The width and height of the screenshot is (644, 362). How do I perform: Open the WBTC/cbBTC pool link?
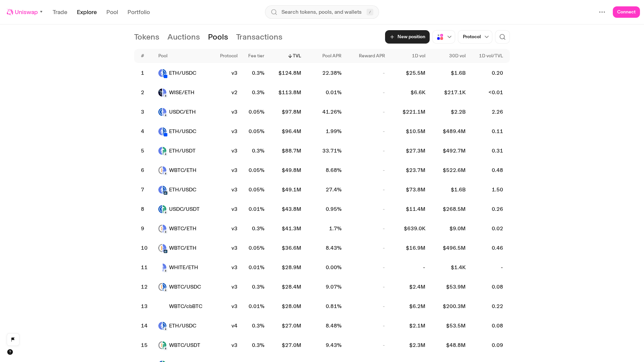coord(185,306)
